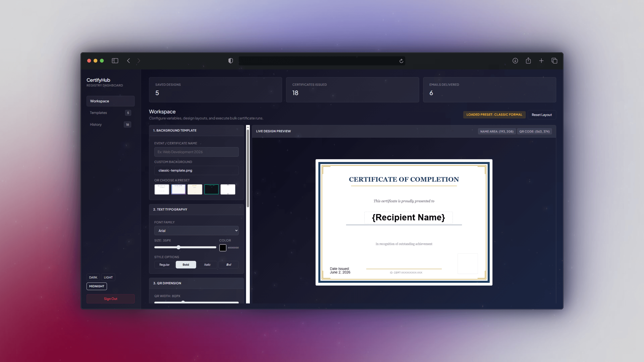Click the Certificate of Completion title in preview

tap(404, 179)
